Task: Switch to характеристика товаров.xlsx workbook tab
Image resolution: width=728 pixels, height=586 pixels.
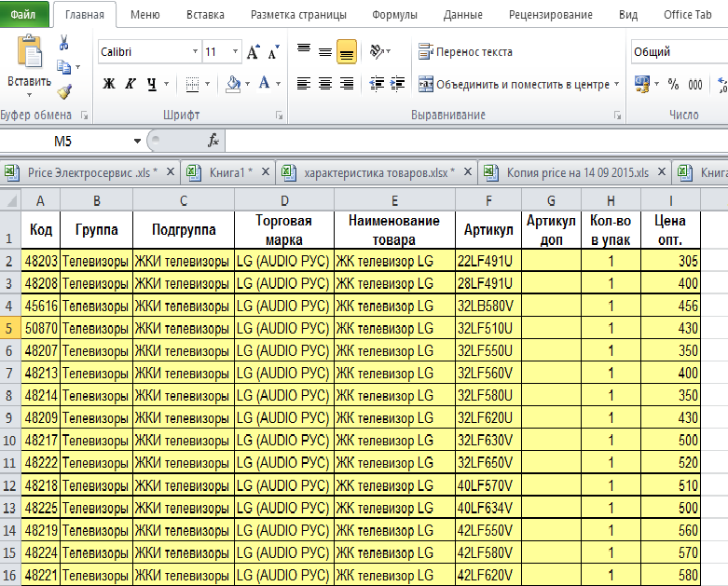Action: point(376,172)
